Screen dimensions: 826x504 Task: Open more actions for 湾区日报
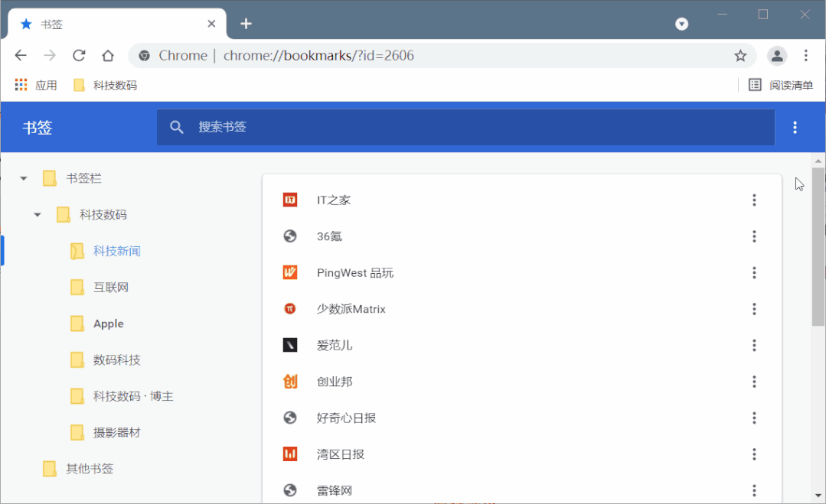click(x=754, y=454)
